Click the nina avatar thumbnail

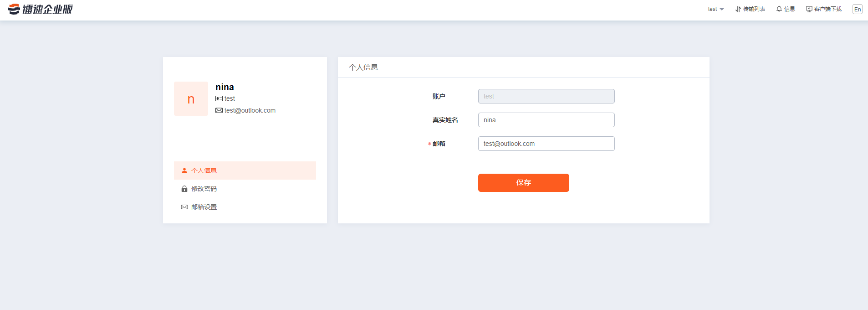[x=191, y=99]
